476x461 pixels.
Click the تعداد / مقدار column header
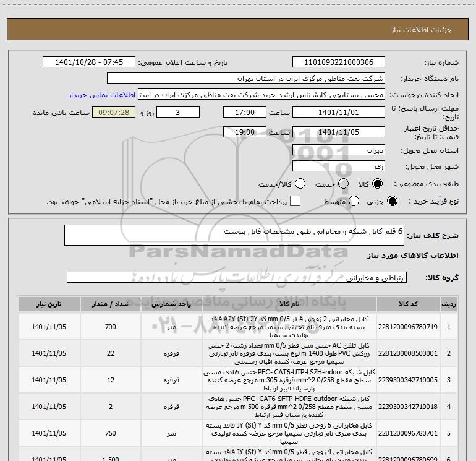[111, 304]
